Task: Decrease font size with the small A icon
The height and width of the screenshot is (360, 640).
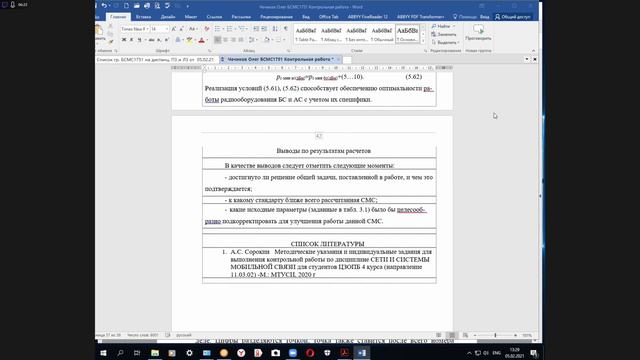Action: click(x=181, y=29)
